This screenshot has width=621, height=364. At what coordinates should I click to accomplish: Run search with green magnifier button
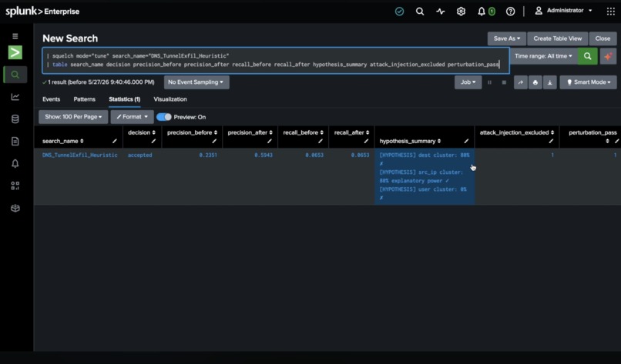[x=587, y=56]
